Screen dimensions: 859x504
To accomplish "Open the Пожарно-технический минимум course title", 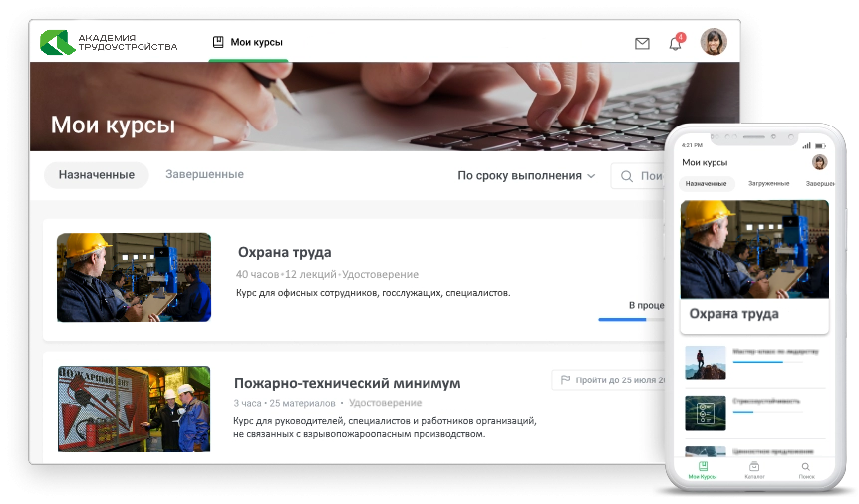I will (x=347, y=383).
